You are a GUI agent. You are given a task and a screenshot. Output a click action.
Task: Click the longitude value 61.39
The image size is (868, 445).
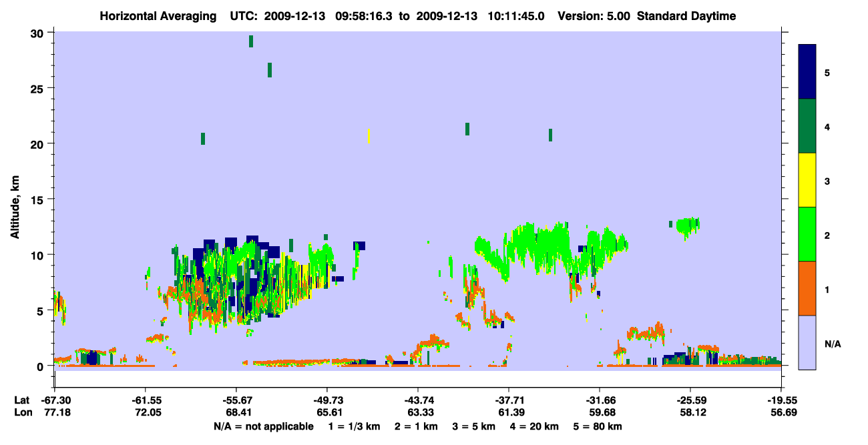pos(510,412)
